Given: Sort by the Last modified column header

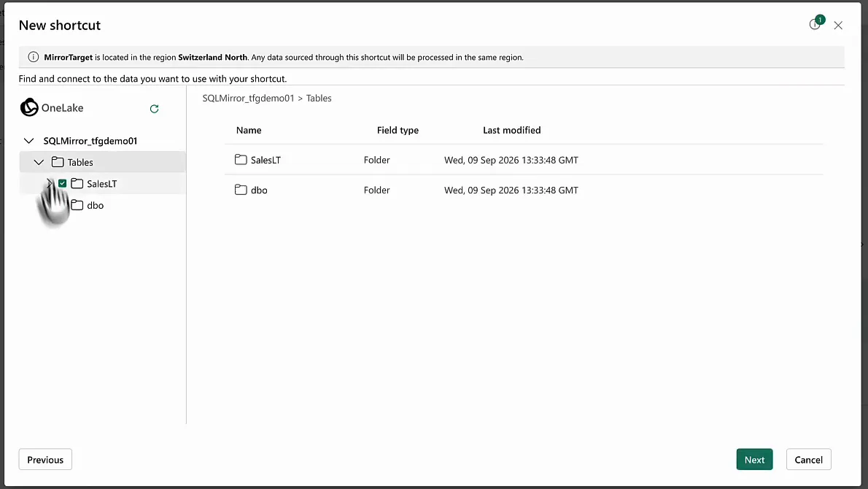Looking at the screenshot, I should click(511, 130).
